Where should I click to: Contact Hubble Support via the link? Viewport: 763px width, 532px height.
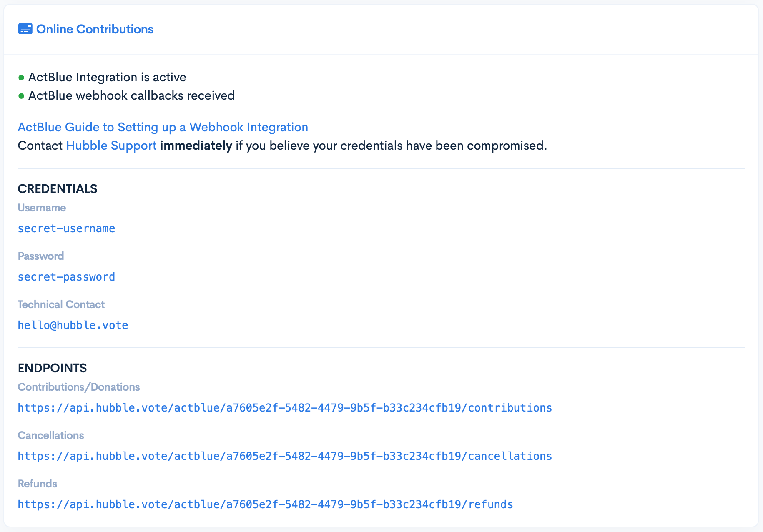(111, 146)
